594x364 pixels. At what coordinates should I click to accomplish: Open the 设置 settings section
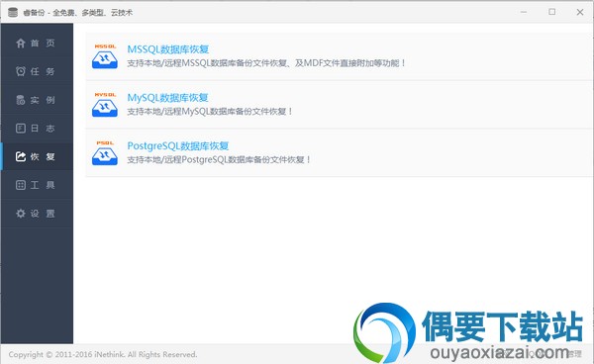click(x=37, y=214)
